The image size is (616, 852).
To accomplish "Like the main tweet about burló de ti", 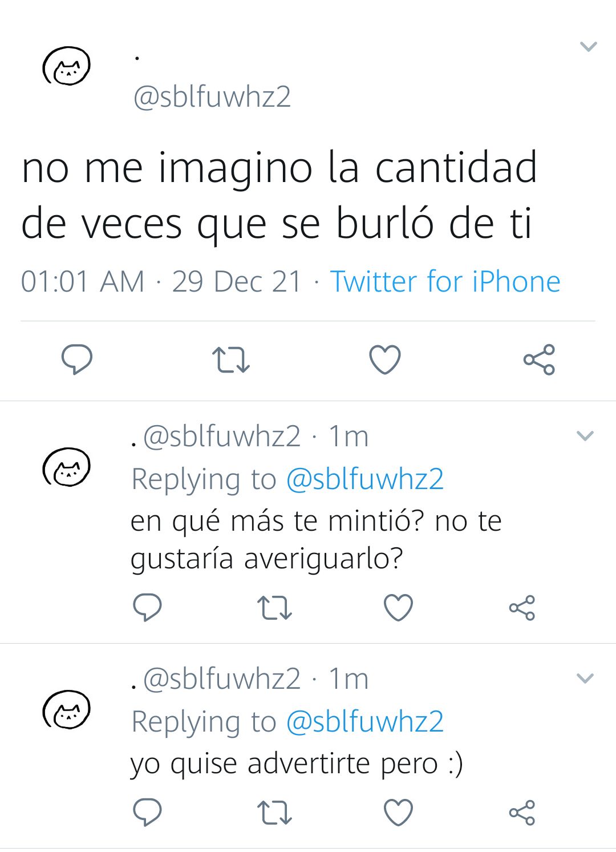I will 385,360.
